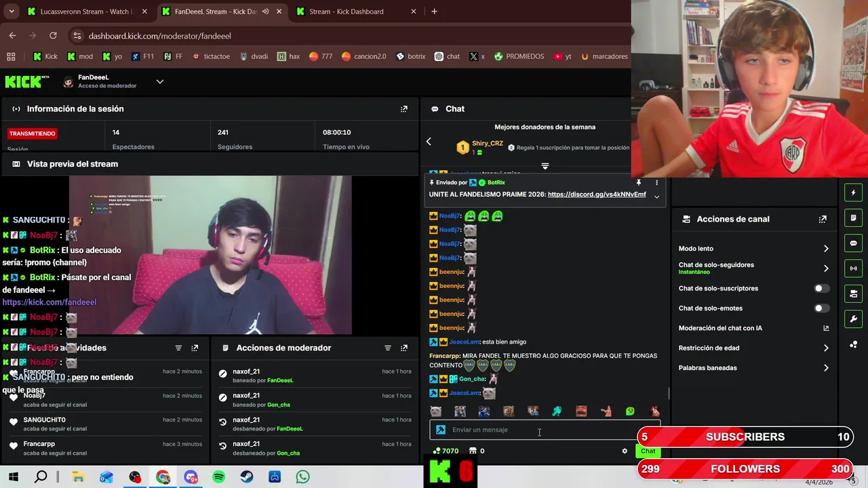Open the FanDeeeL channel switcher dropdown
868x488 pixels.
pyautogui.click(x=160, y=81)
